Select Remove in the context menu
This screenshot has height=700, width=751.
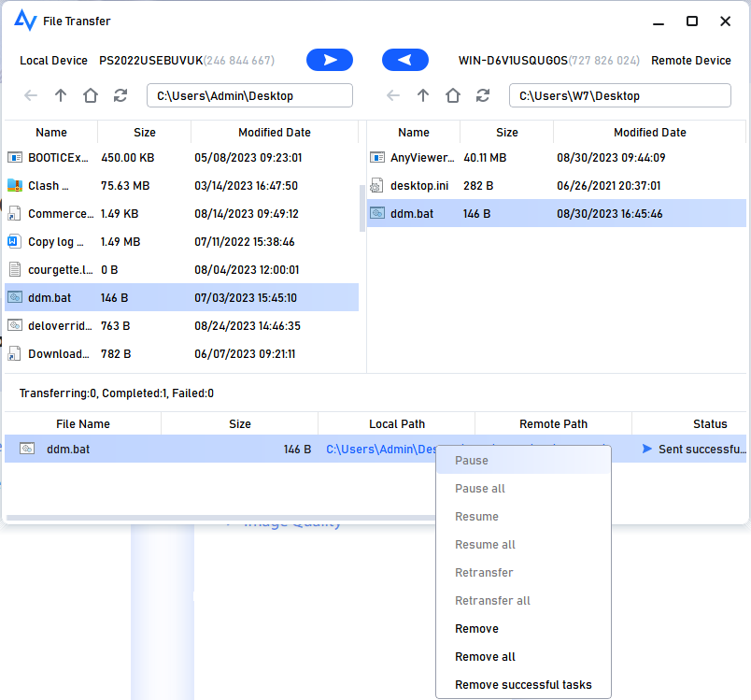click(x=523, y=629)
